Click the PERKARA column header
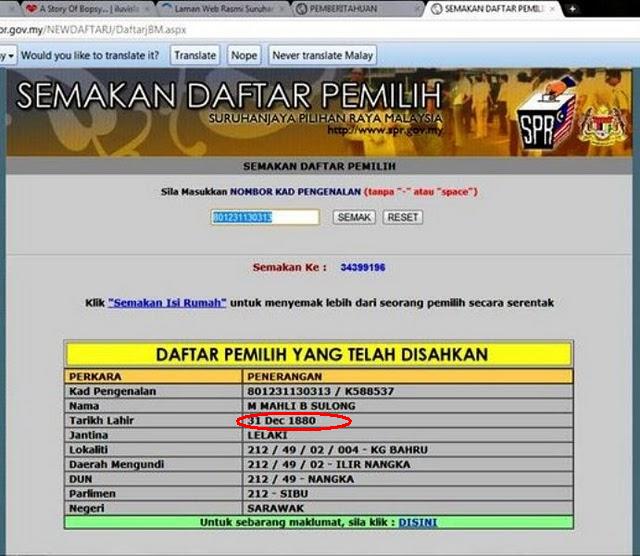This screenshot has height=556, width=640. coord(95,376)
